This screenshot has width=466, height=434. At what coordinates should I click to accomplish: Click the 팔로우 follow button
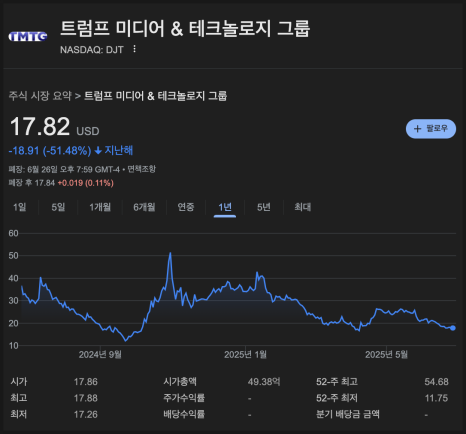[x=431, y=129]
